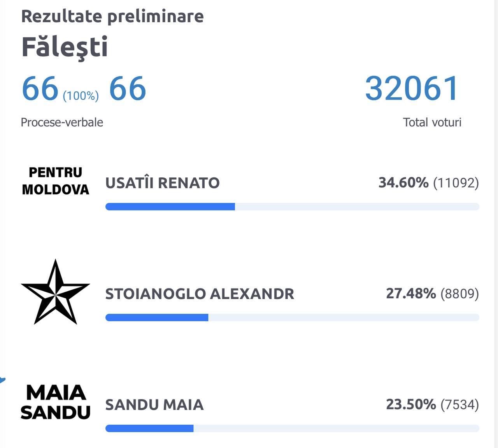
Task: Click the Făleşti district title
Action: tap(65, 47)
